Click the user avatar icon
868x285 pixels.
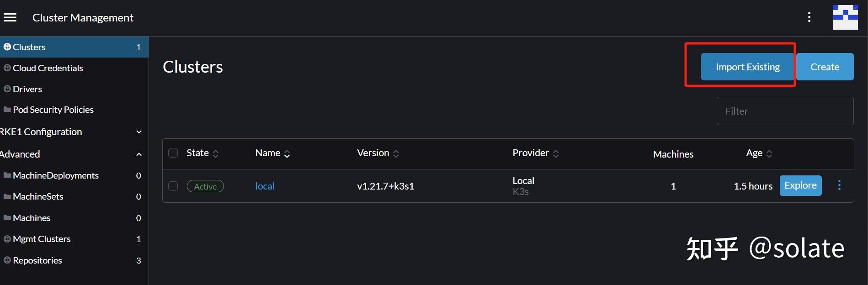coord(845,17)
